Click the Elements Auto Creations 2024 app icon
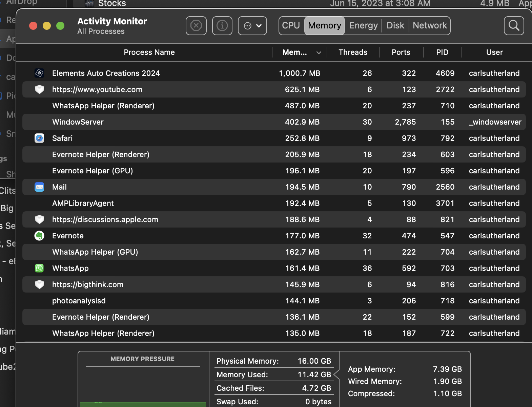Viewport: 532px width, 407px height. click(x=39, y=73)
